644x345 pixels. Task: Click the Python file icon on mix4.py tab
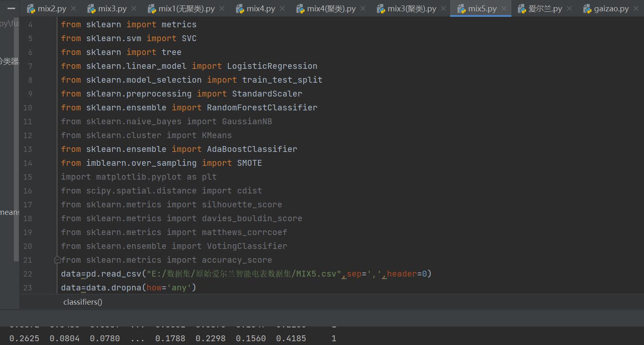[240, 9]
